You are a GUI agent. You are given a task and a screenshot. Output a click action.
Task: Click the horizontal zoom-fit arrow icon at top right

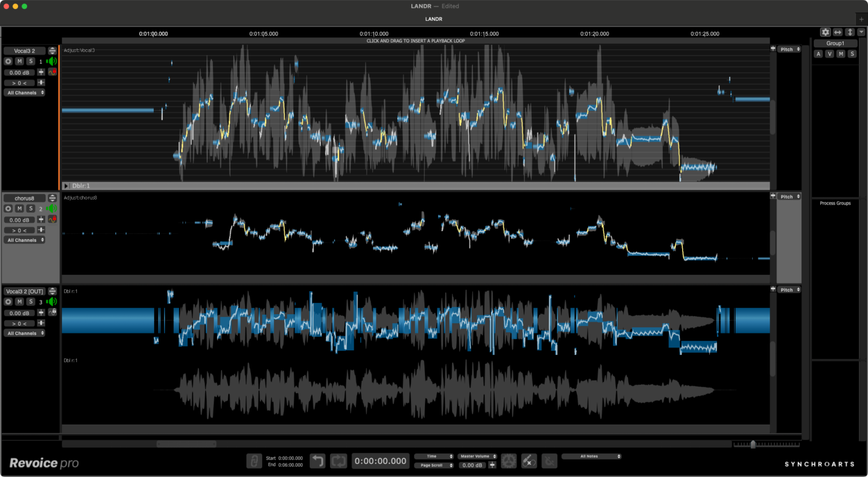[x=837, y=32]
